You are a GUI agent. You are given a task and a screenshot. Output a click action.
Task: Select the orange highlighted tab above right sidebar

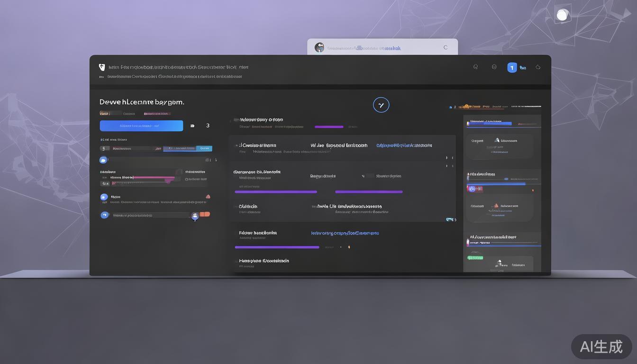point(466,107)
